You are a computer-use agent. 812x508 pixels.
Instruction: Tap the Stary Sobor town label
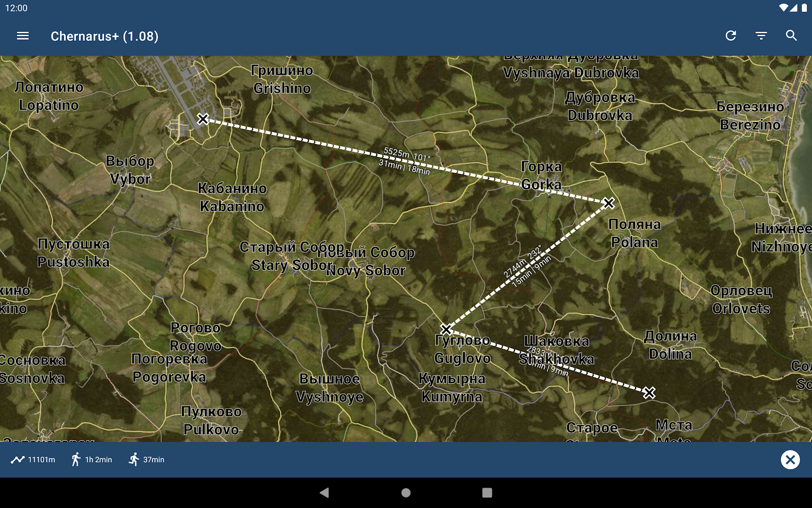[291, 256]
